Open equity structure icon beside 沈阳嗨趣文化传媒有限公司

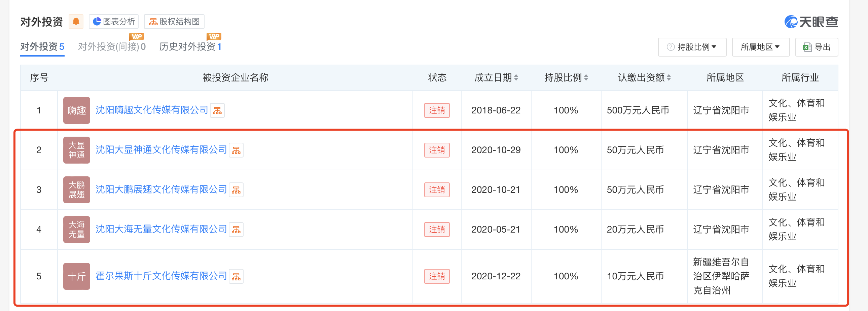[x=217, y=110]
